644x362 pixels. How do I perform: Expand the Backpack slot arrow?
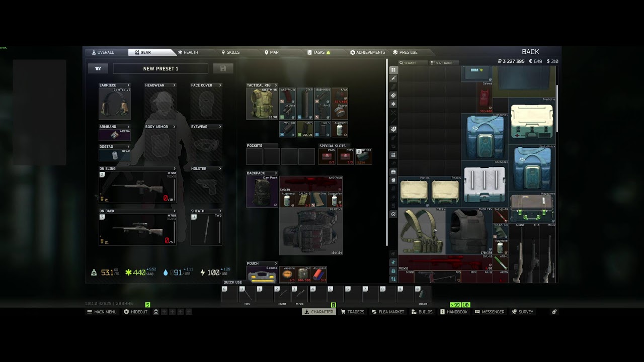[276, 173]
